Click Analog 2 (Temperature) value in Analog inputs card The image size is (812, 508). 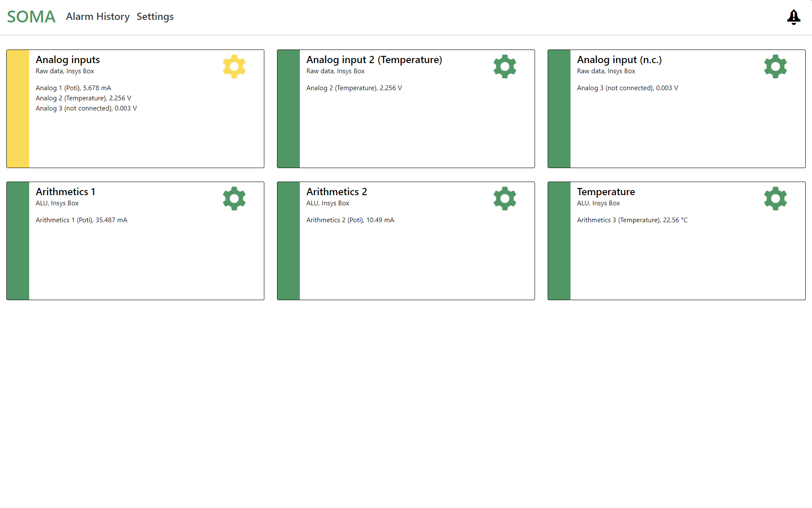click(x=83, y=98)
